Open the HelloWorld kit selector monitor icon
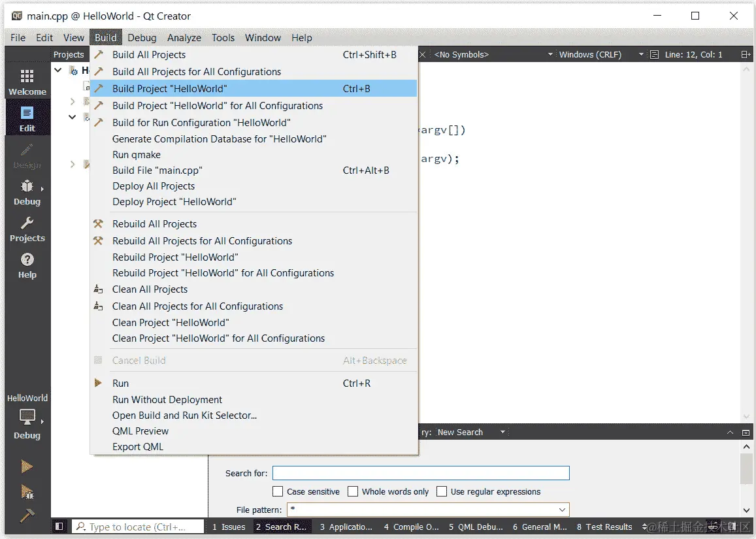The image size is (756, 539). coord(27,417)
